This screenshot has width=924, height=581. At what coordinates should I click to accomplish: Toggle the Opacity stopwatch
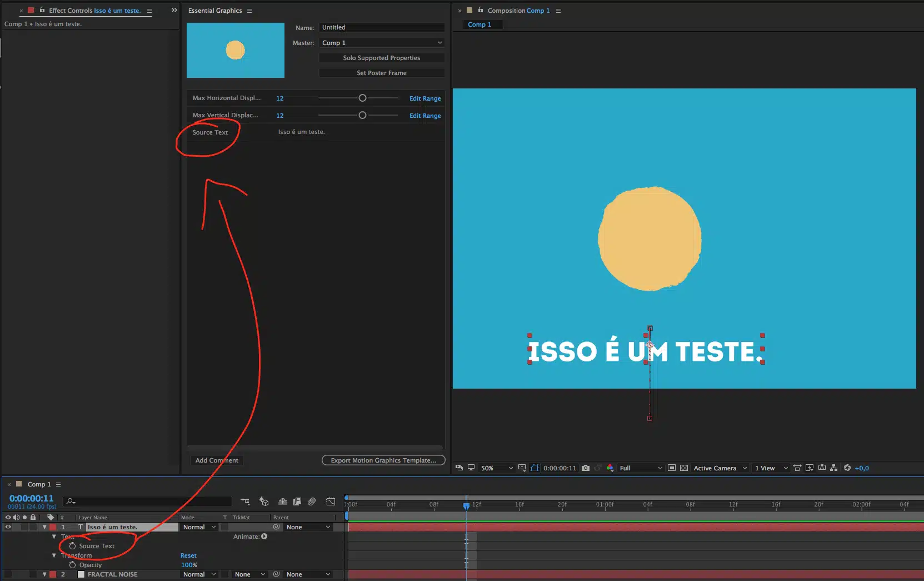(x=72, y=565)
